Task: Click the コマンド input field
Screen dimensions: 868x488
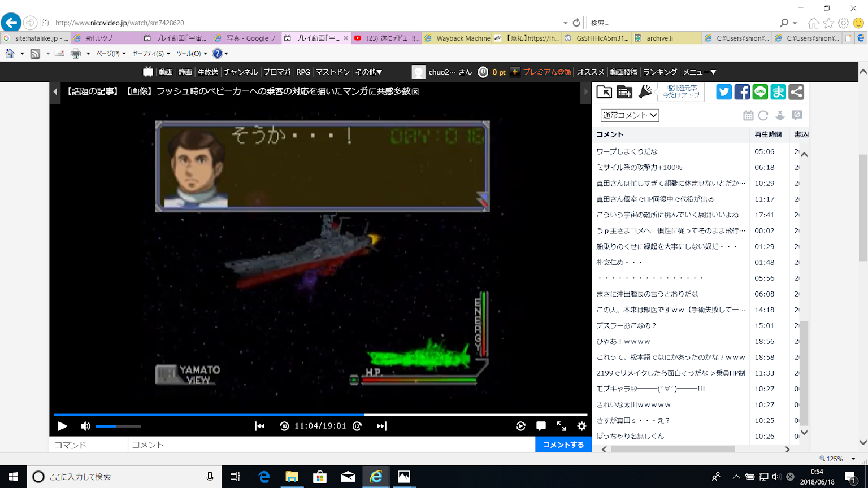Action: [x=89, y=445]
